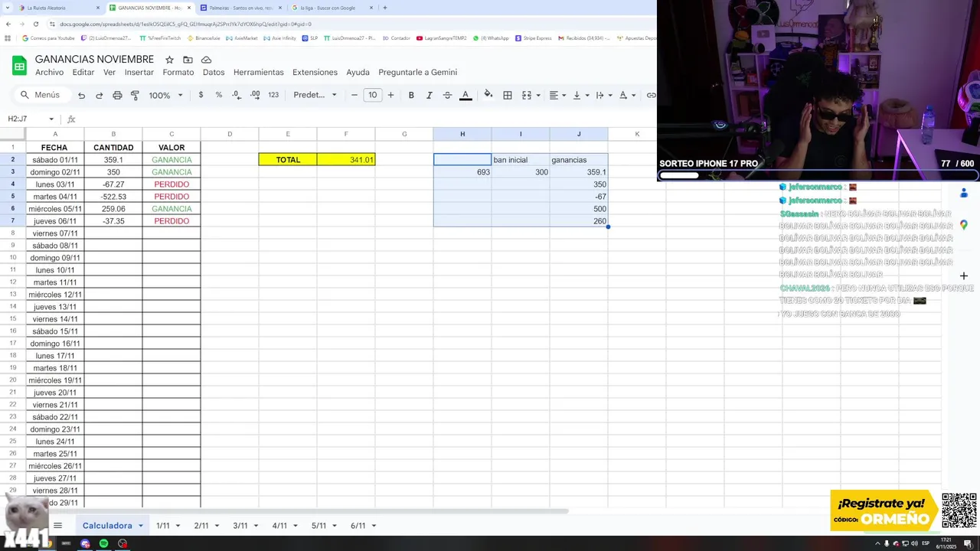Open horizontal align dropdown
The width and height of the screenshot is (980, 551).
[x=557, y=95]
